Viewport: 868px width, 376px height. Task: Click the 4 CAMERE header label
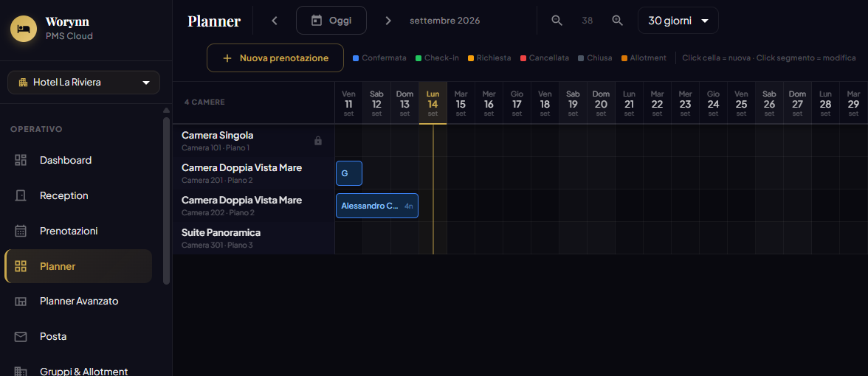point(204,102)
